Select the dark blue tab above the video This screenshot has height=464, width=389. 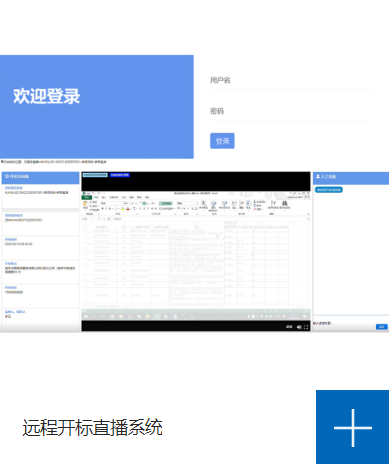[x=120, y=175]
